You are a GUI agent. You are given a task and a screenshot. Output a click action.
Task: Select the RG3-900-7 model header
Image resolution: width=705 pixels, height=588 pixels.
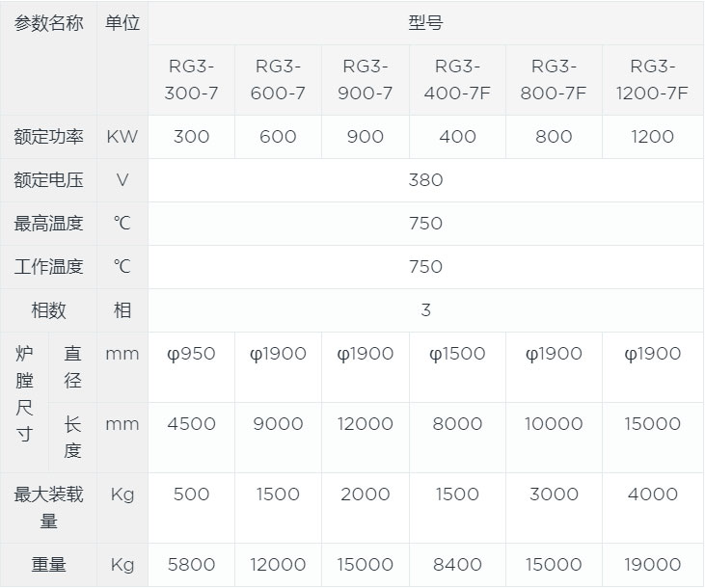coord(366,80)
